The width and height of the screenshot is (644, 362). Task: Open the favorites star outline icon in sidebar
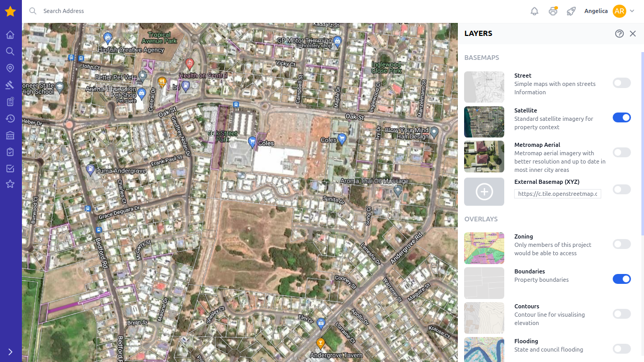click(10, 184)
